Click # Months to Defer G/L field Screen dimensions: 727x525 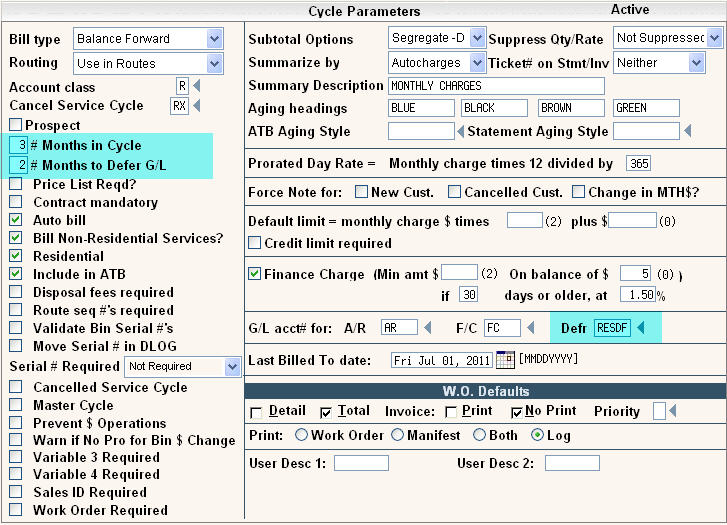[x=19, y=165]
